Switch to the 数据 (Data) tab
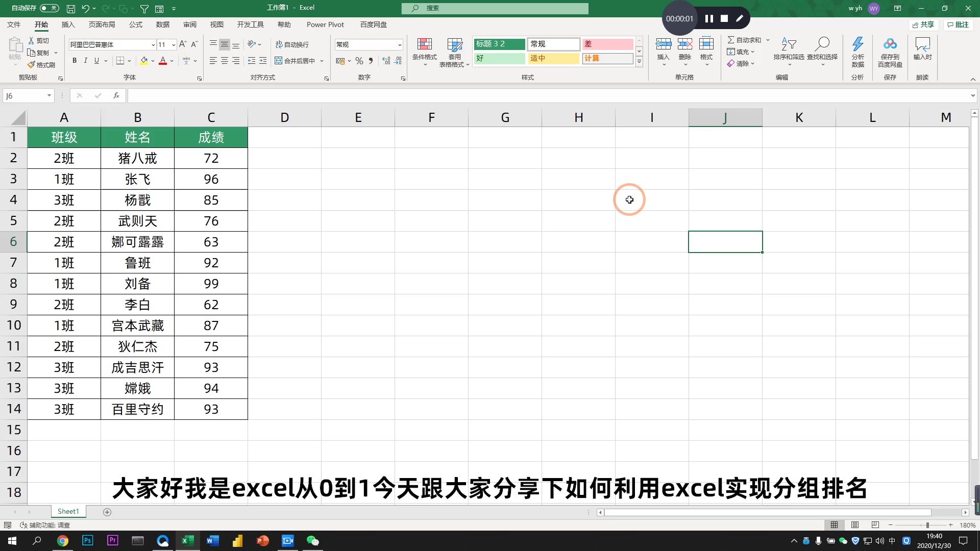Screen dimensions: 980x551 [163, 24]
